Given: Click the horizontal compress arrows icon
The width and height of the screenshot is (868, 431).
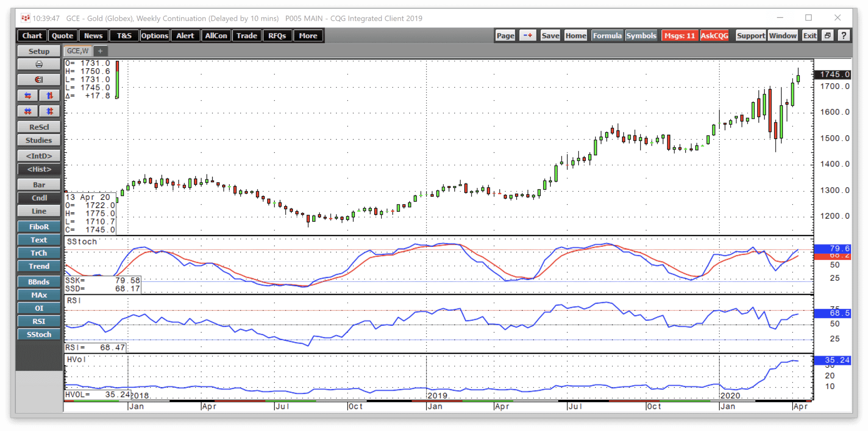Looking at the screenshot, I should coord(28,112).
